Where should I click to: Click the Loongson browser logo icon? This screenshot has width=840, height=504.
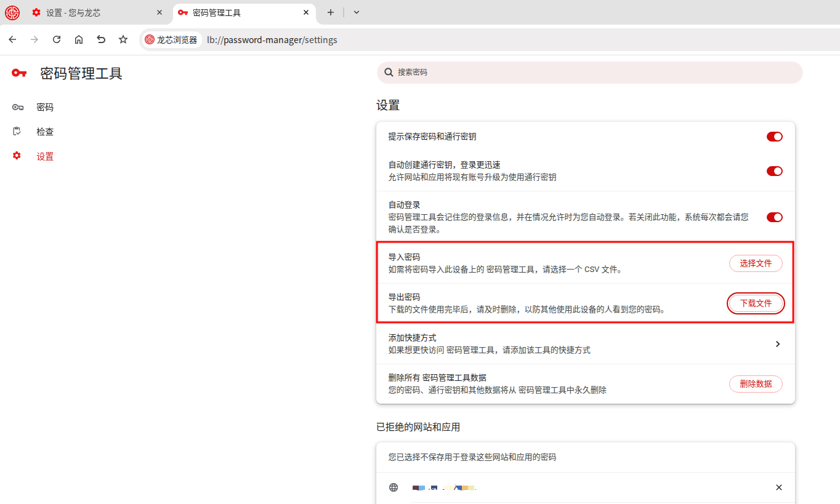(12, 12)
